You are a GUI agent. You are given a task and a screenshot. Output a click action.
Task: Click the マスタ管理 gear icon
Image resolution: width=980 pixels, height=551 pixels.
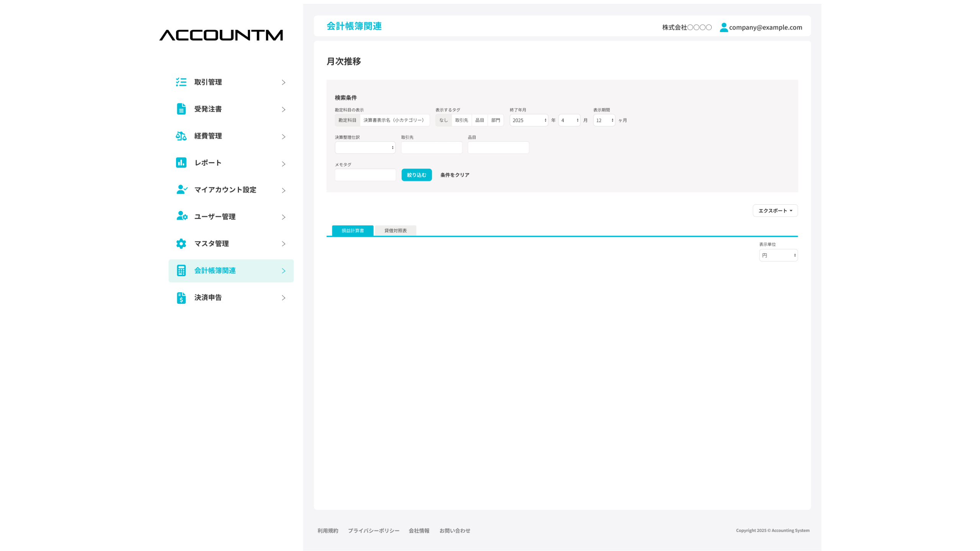(x=181, y=243)
